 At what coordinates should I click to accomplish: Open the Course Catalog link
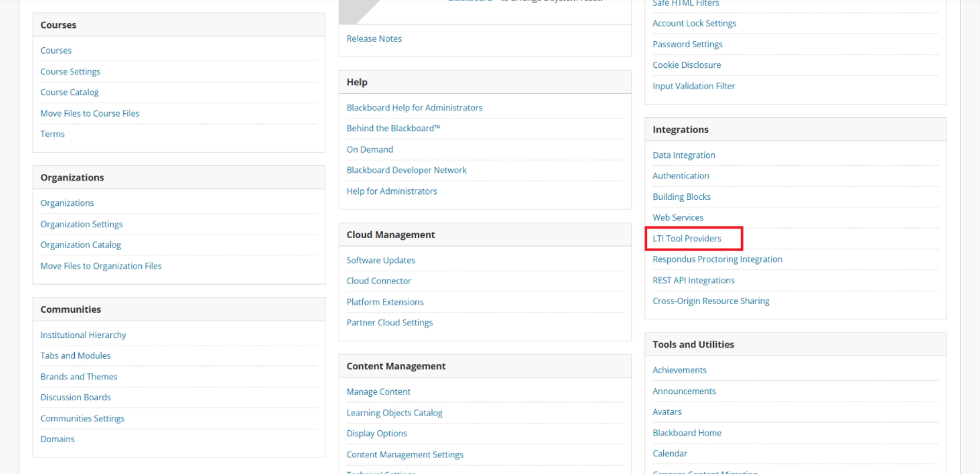tap(69, 92)
